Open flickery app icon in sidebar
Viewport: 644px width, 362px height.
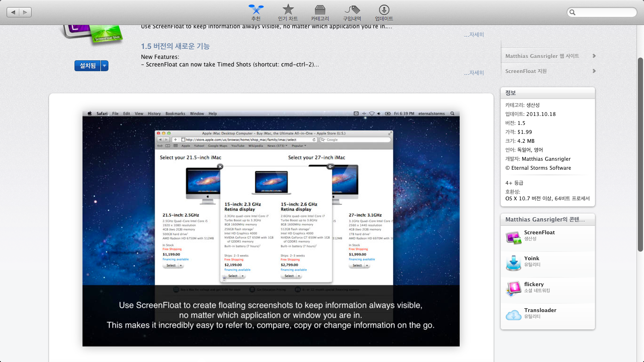pos(513,289)
